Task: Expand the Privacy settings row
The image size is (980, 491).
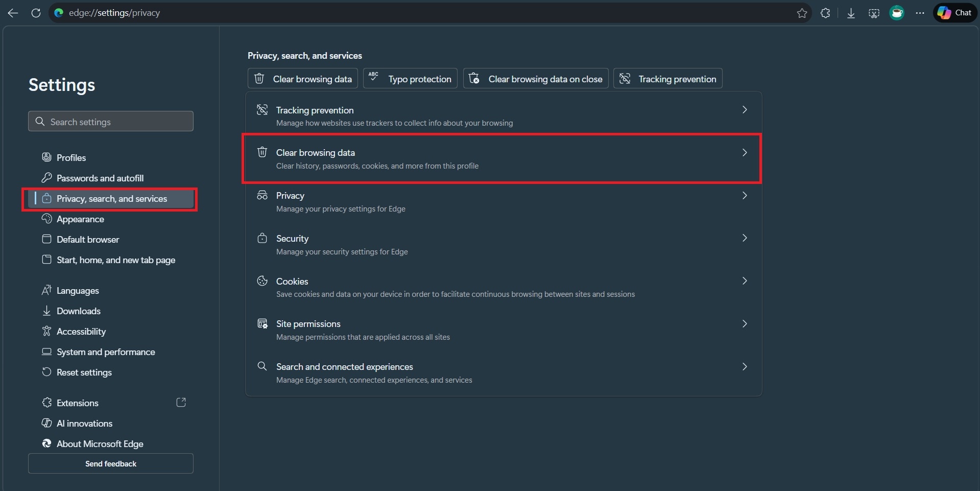Action: 745,195
